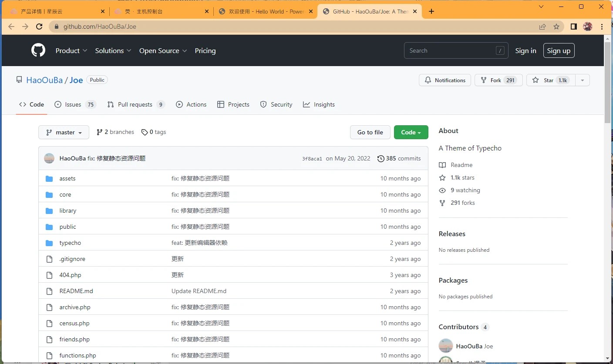Click the commit history clock icon
613x364 pixels.
click(x=381, y=158)
